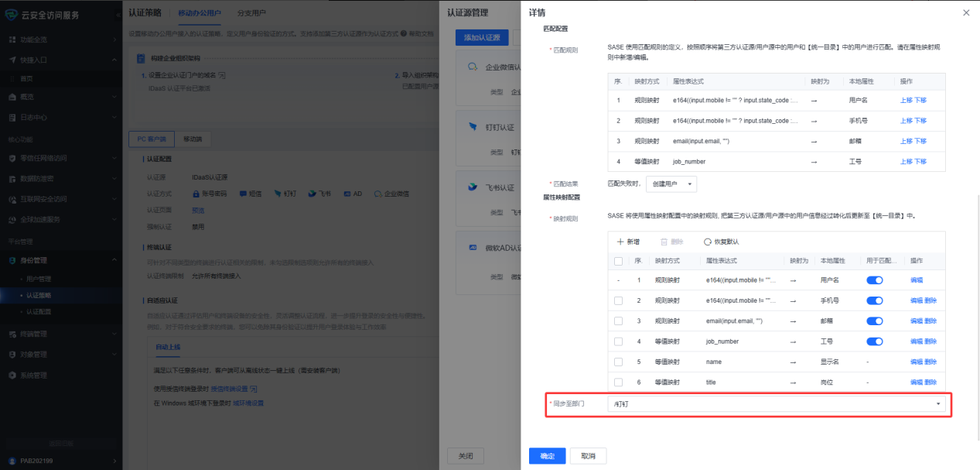Screen dimensions: 980x470
Task: Switch to the 分支用户 tab
Action: coord(251,13)
